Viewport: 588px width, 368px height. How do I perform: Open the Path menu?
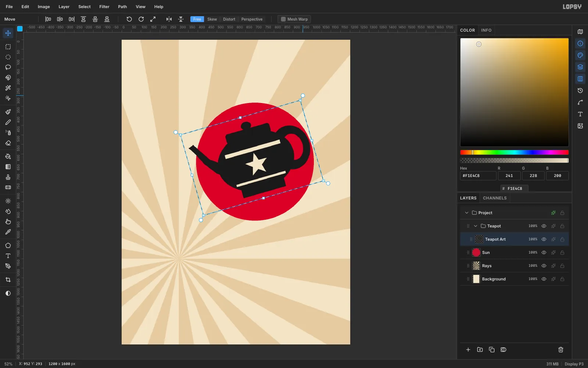(122, 7)
